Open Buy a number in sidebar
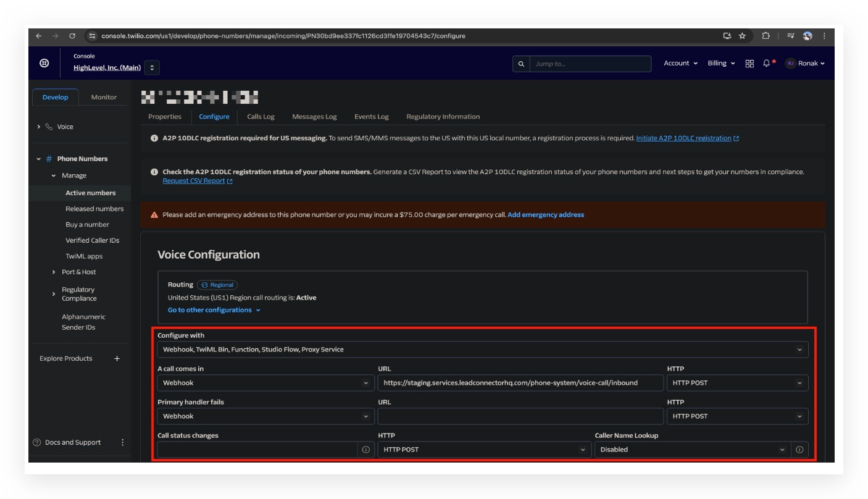 click(x=87, y=225)
